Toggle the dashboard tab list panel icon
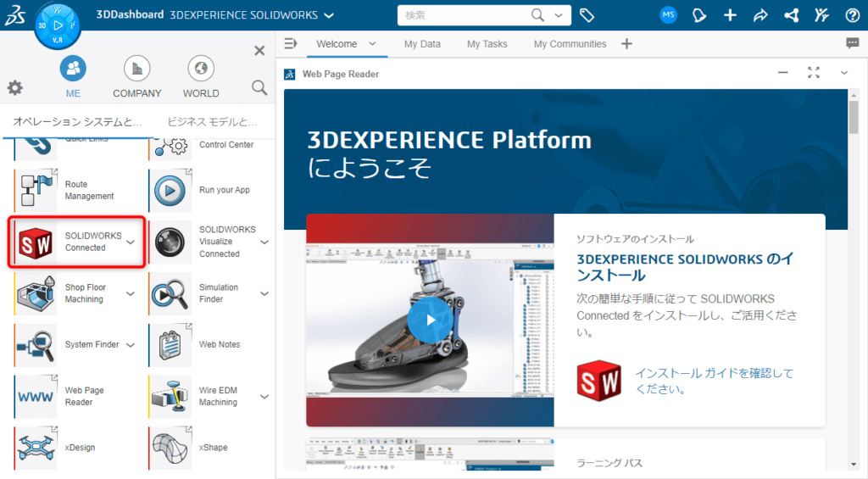The image size is (868, 479). point(291,43)
